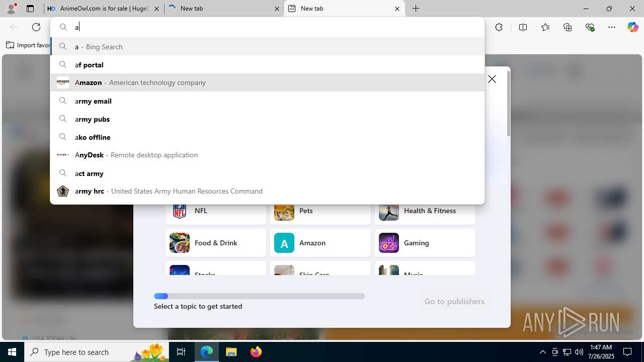This screenshot has width=644, height=362.
Task: Open the profile avatar icon
Action: pyautogui.click(x=11, y=9)
